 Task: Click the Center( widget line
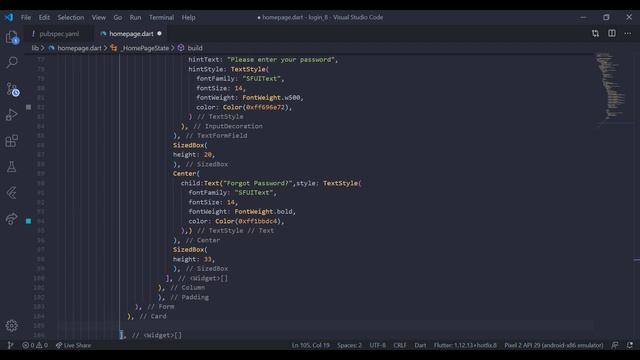[186, 173]
